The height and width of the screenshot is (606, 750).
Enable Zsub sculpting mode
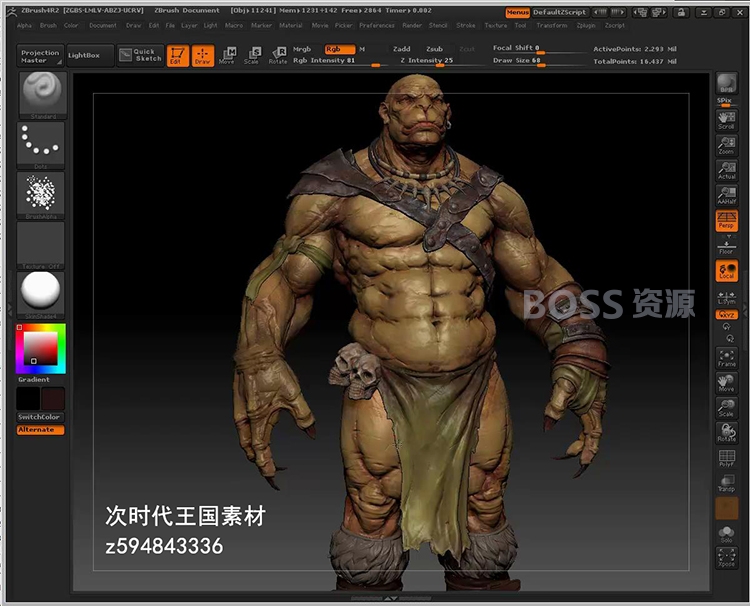[x=434, y=49]
